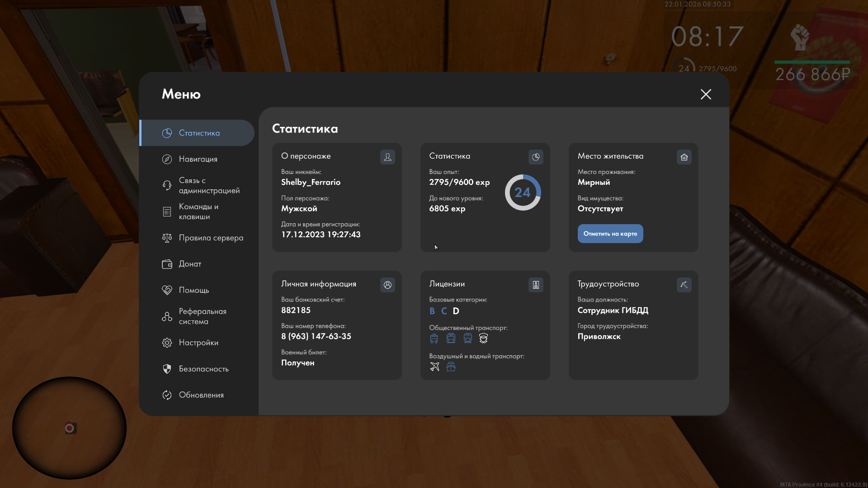868x488 pixels.
Task: Click the first bus public transport icon
Action: pyautogui.click(x=434, y=338)
